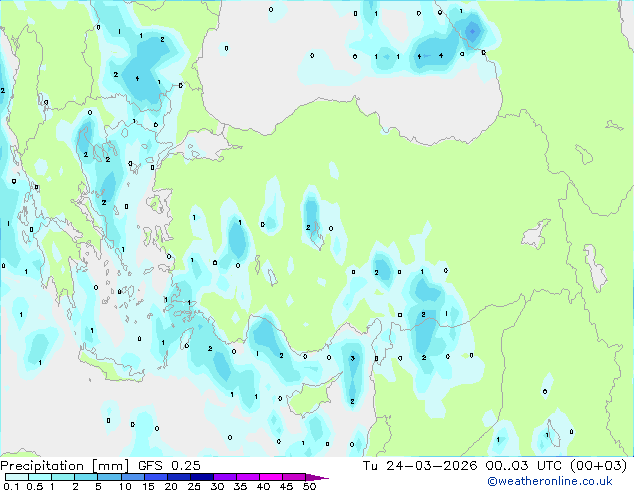Pick the 1–2 mm legend color box
Viewport: 634px width, 490px height.
tap(63, 477)
